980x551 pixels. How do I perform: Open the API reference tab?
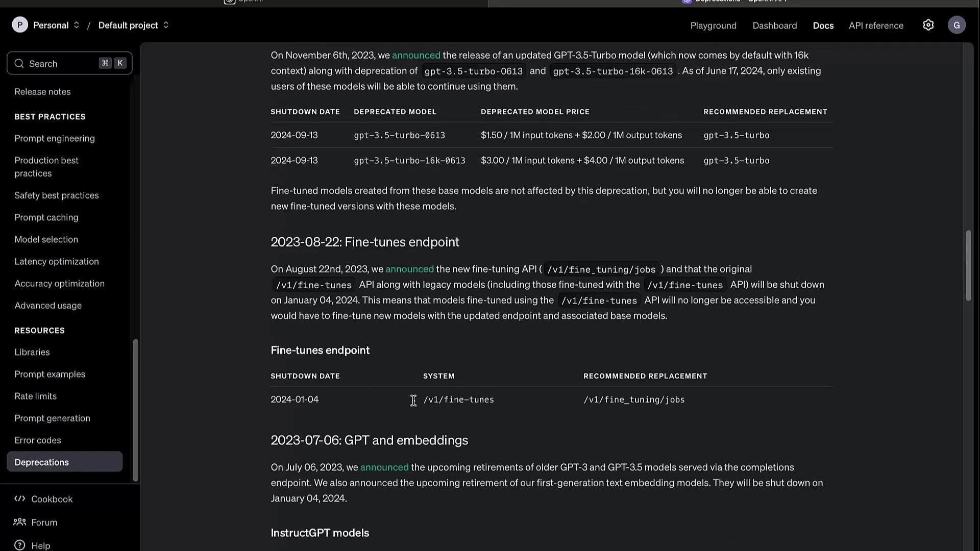(x=876, y=26)
